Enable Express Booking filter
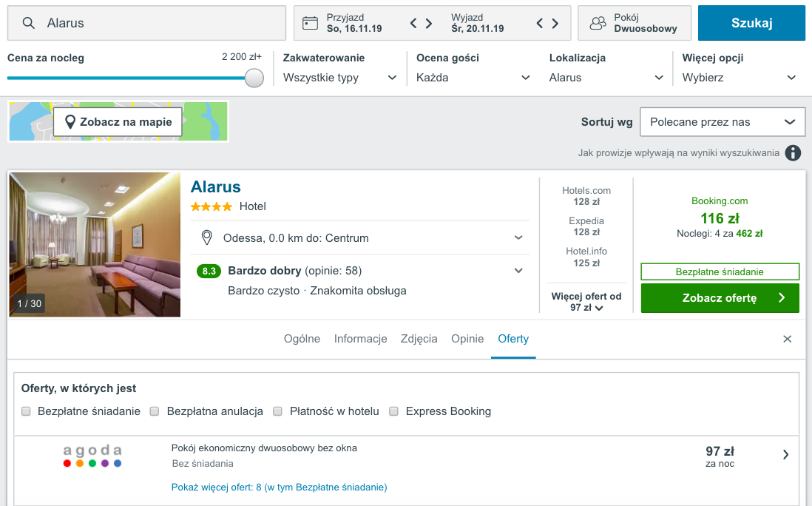Image resolution: width=812 pixels, height=506 pixels. 393,411
